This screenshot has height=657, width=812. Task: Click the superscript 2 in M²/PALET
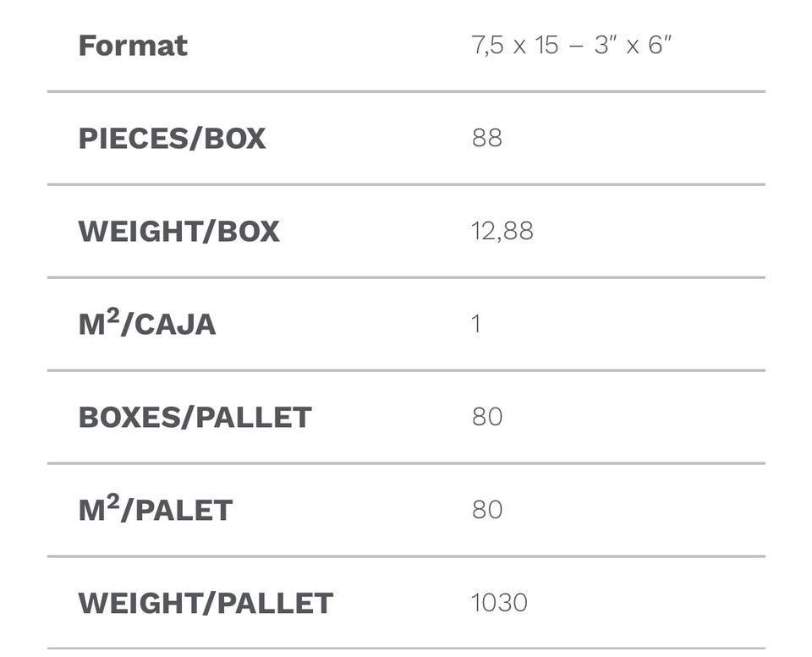coord(113,501)
